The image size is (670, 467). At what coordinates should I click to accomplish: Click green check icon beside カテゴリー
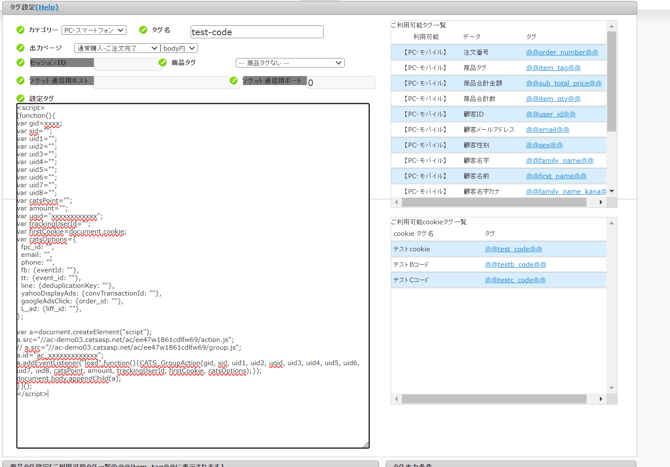tap(20, 30)
